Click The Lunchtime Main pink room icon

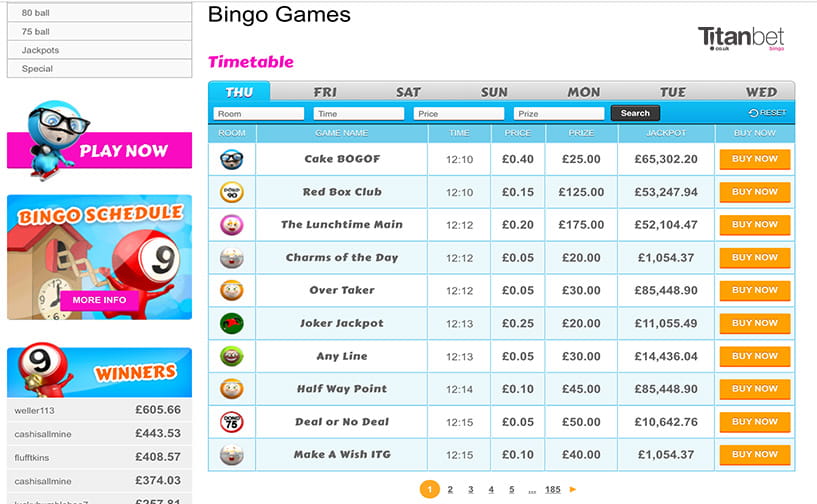232,225
